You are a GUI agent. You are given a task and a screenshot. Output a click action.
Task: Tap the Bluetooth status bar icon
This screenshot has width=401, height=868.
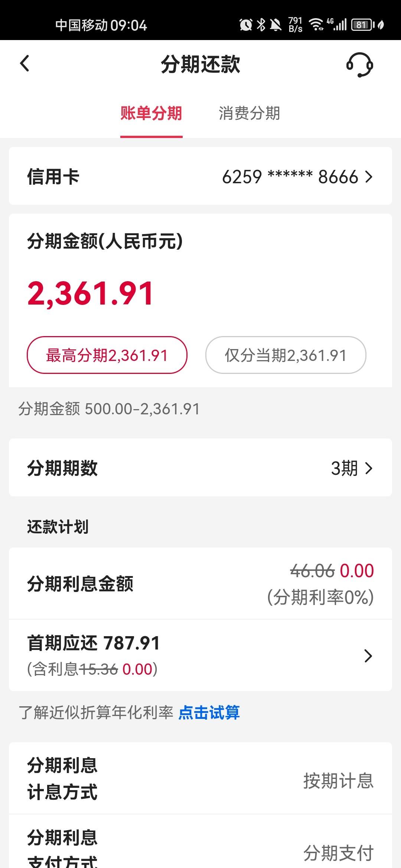261,25
